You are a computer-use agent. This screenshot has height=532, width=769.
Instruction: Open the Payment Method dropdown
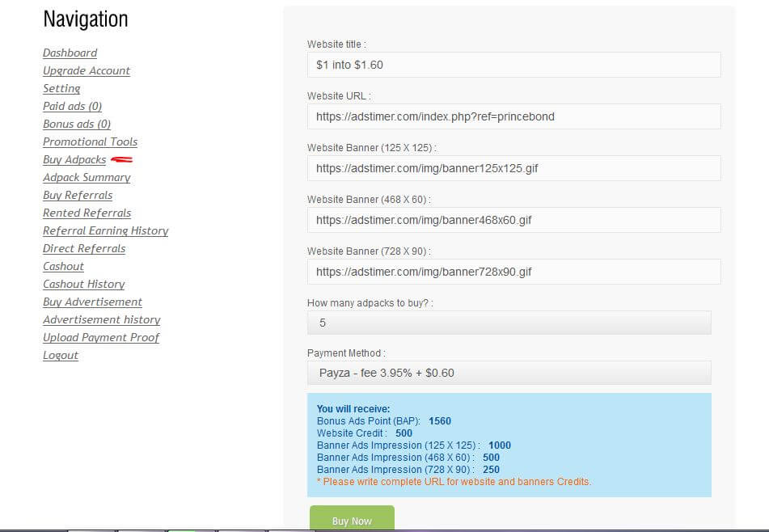point(509,373)
